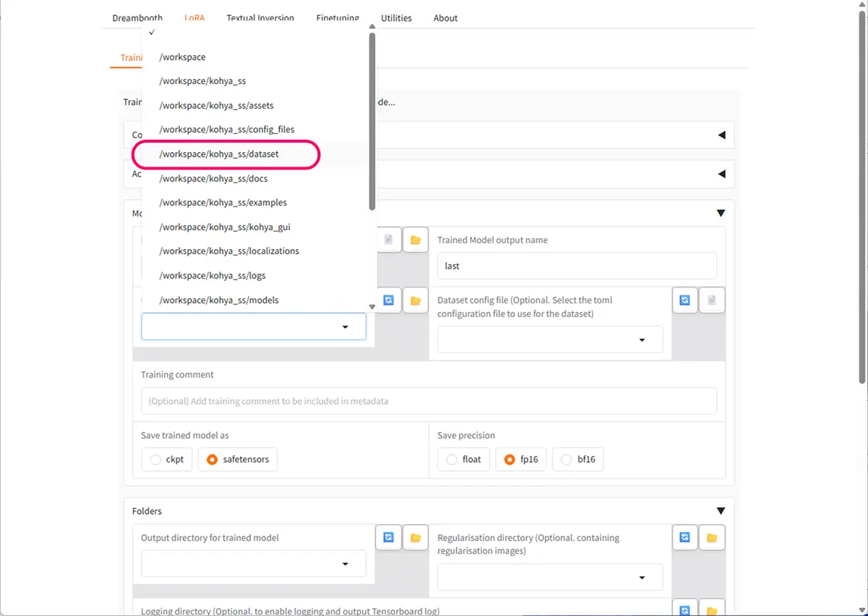Choose bf16 save precision
The height and width of the screenshot is (616, 868).
click(578, 459)
